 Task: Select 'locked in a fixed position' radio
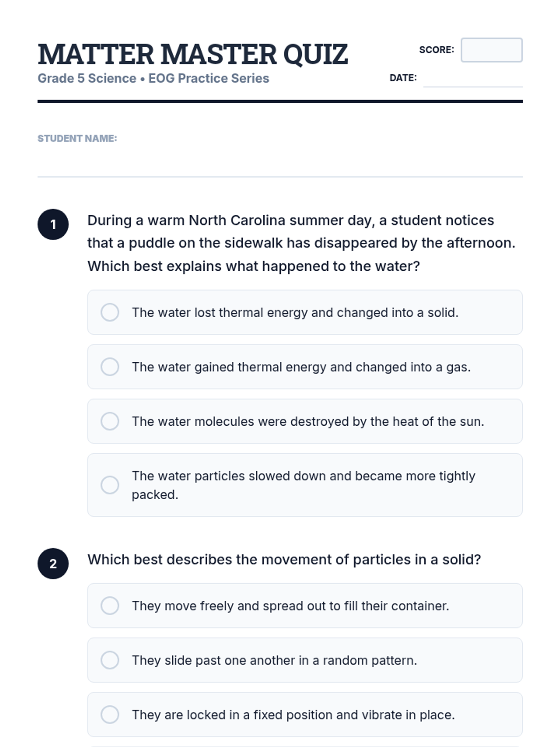click(110, 714)
